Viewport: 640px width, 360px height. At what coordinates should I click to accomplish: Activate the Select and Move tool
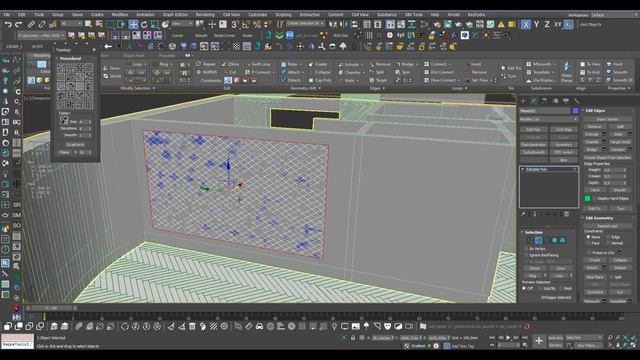tap(133, 24)
